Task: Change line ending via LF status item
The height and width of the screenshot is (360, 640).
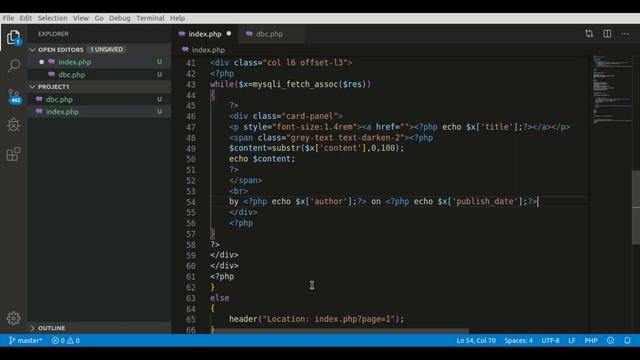Action: [571, 340]
